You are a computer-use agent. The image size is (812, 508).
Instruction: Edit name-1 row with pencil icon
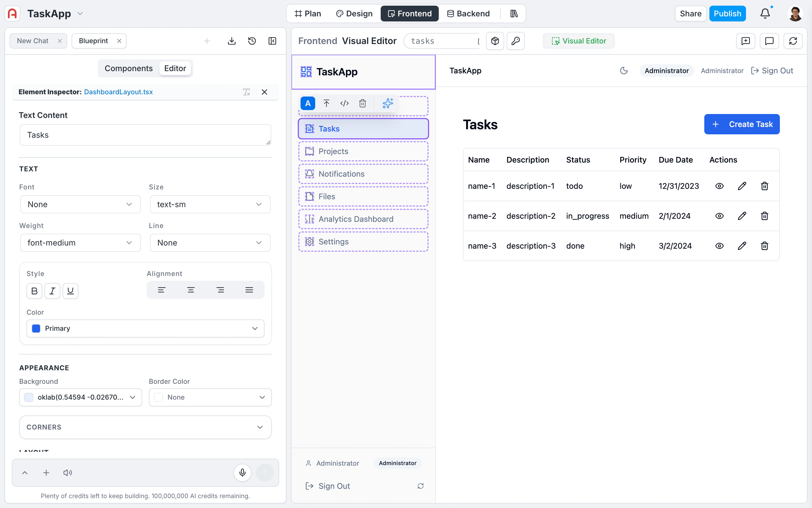[742, 186]
